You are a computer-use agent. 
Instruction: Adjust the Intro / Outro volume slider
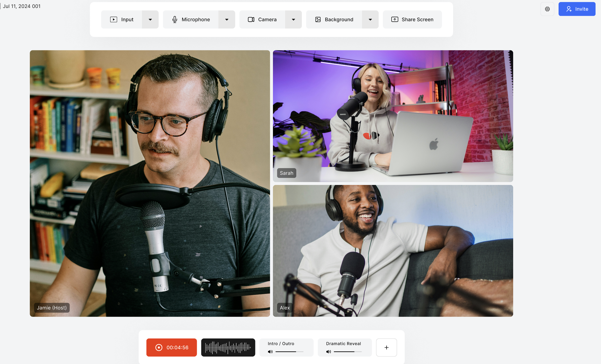tap(289, 352)
